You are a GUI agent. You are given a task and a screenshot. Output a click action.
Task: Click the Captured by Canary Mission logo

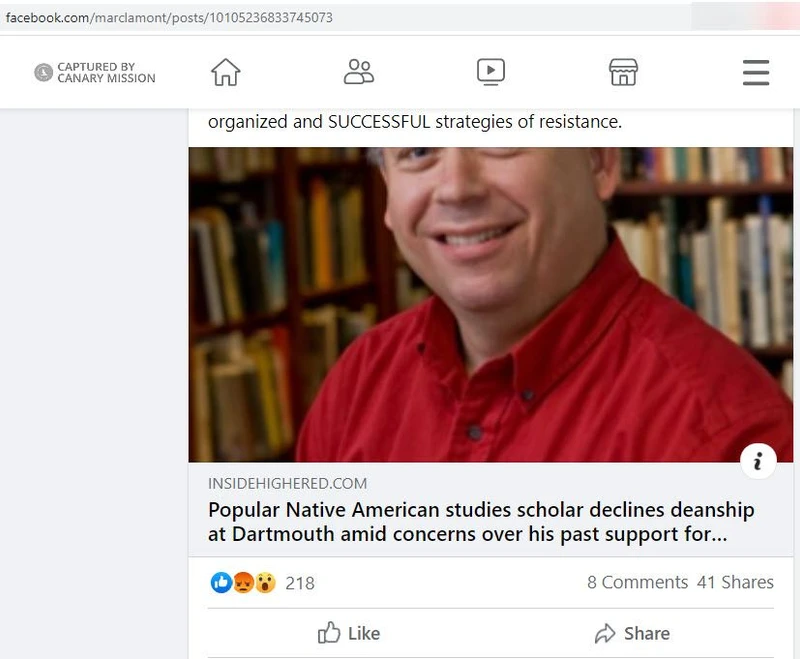tap(96, 72)
